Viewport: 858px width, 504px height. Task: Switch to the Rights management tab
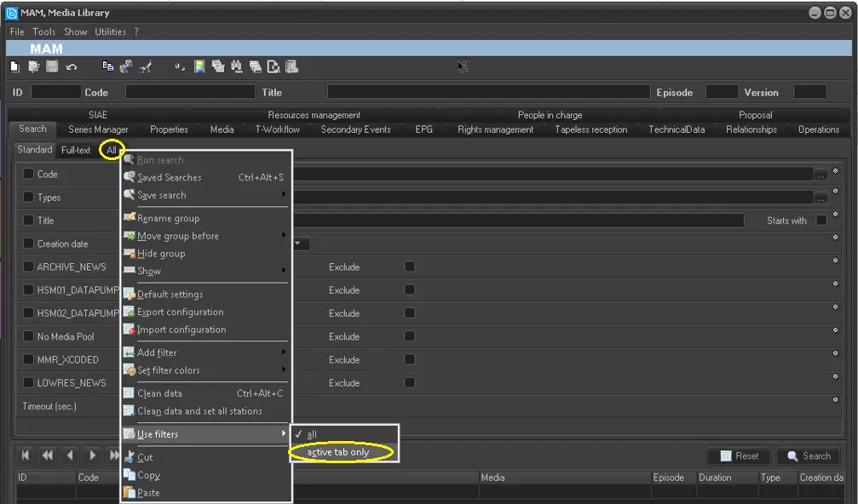[x=495, y=129]
